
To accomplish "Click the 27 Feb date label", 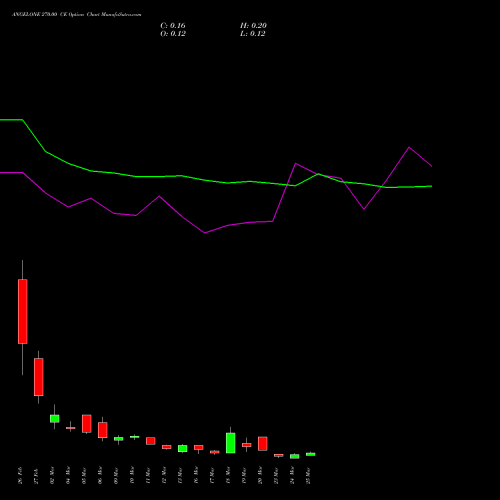I will point(36,476).
